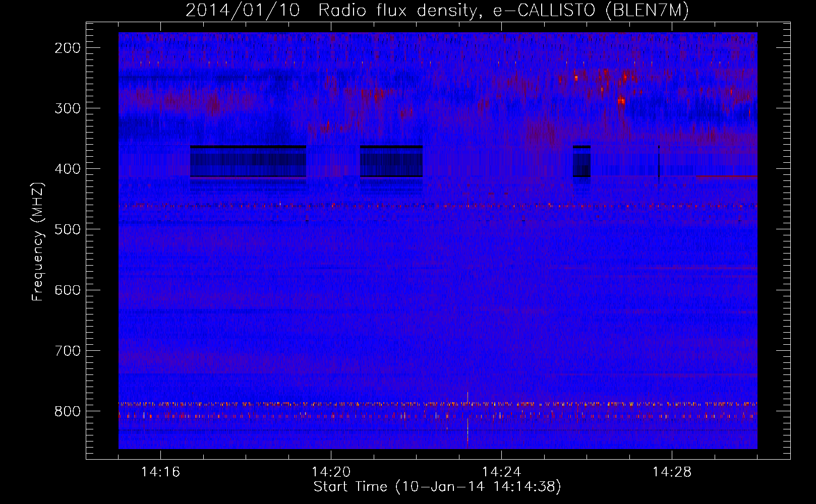Click the 500 frequency tick label
Image resolution: width=816 pixels, height=504 pixels.
click(x=68, y=229)
